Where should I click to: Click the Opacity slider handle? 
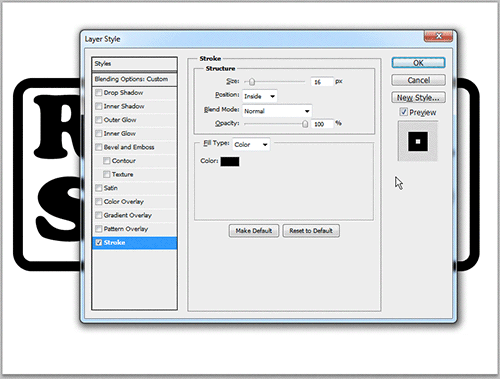tap(305, 124)
